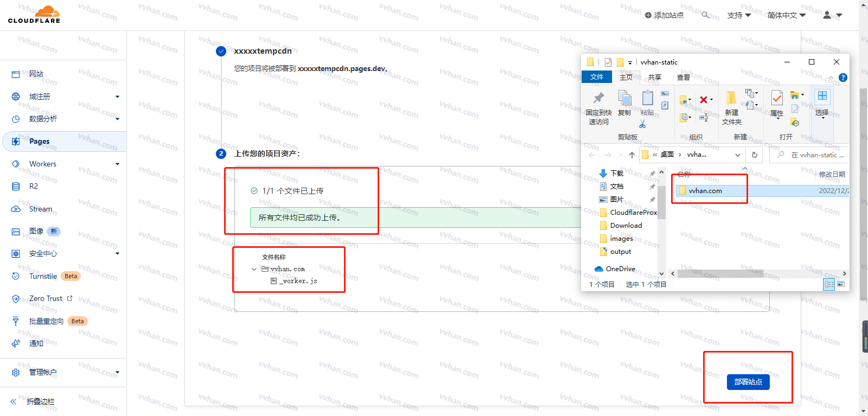Image resolution: width=868 pixels, height=416 pixels.
Task: Click the Pages lightning icon in sidebar
Action: click(x=16, y=142)
